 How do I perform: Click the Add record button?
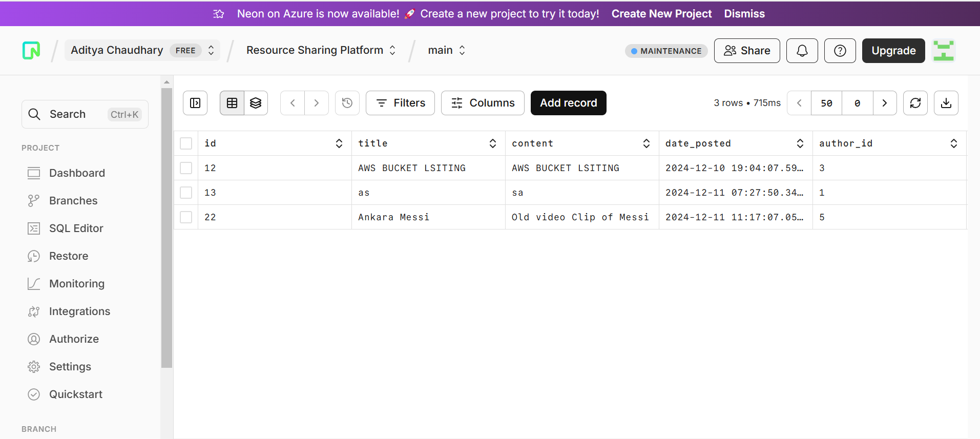(568, 103)
